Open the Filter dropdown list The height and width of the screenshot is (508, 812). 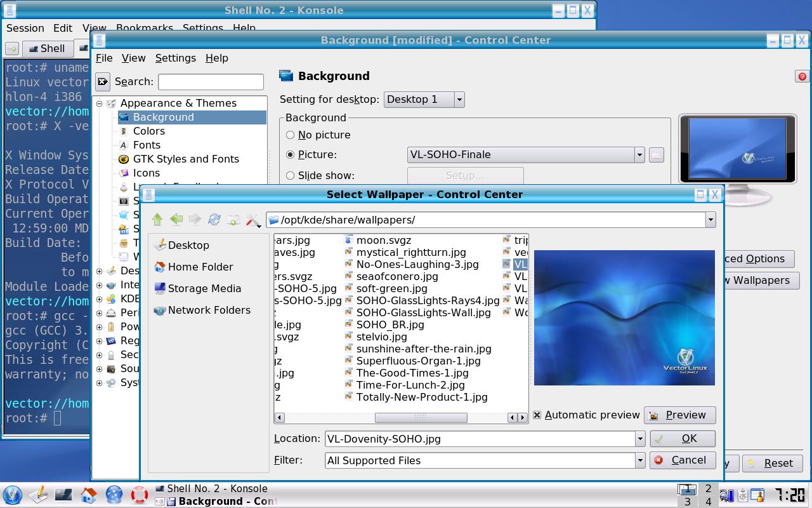point(639,460)
